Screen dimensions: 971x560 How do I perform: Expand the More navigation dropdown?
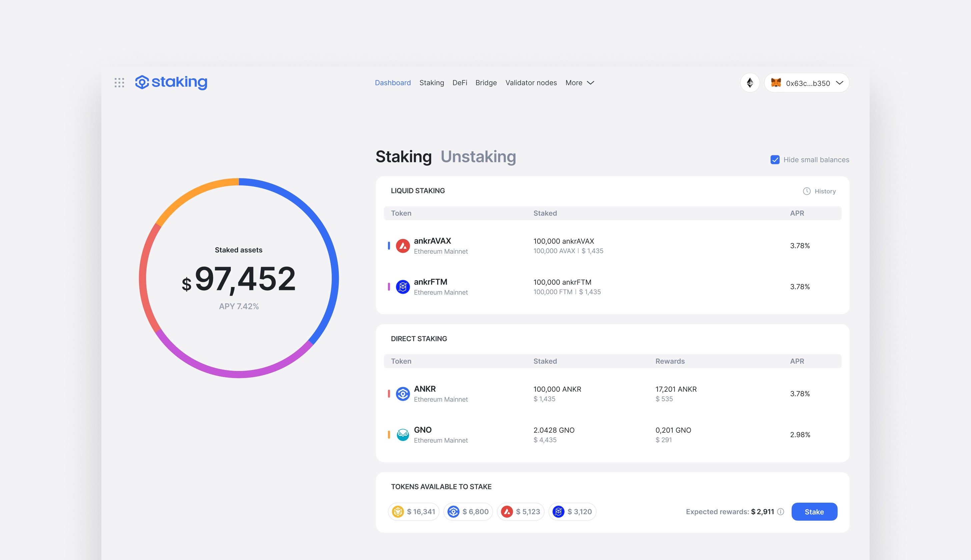pyautogui.click(x=580, y=83)
